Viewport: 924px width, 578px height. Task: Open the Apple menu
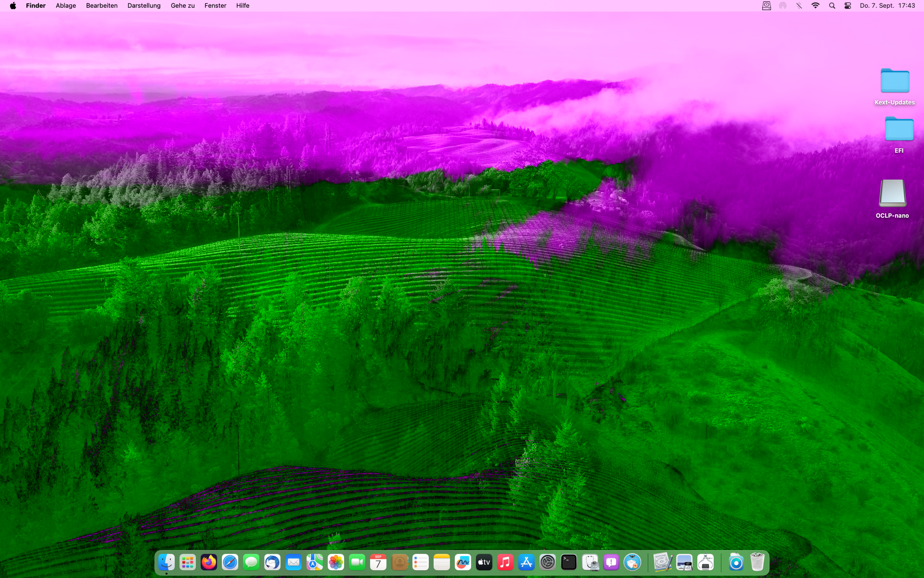13,6
